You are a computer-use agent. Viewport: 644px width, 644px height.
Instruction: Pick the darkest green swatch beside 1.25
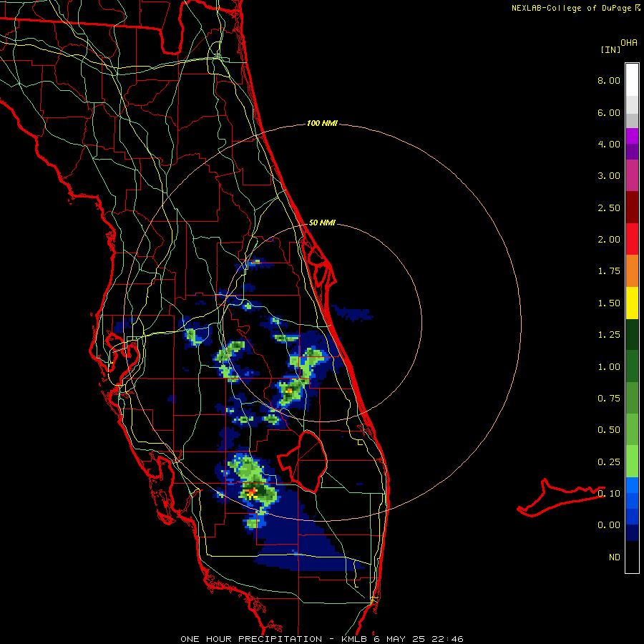point(632,335)
